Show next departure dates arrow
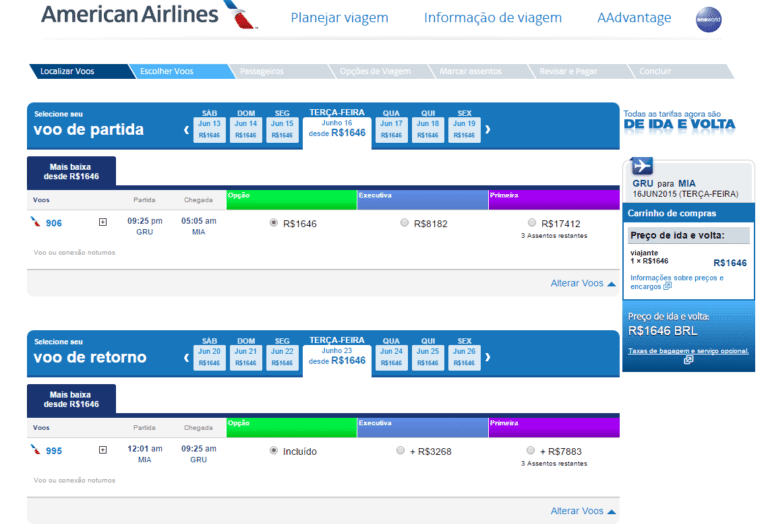768x529 pixels. (x=488, y=129)
